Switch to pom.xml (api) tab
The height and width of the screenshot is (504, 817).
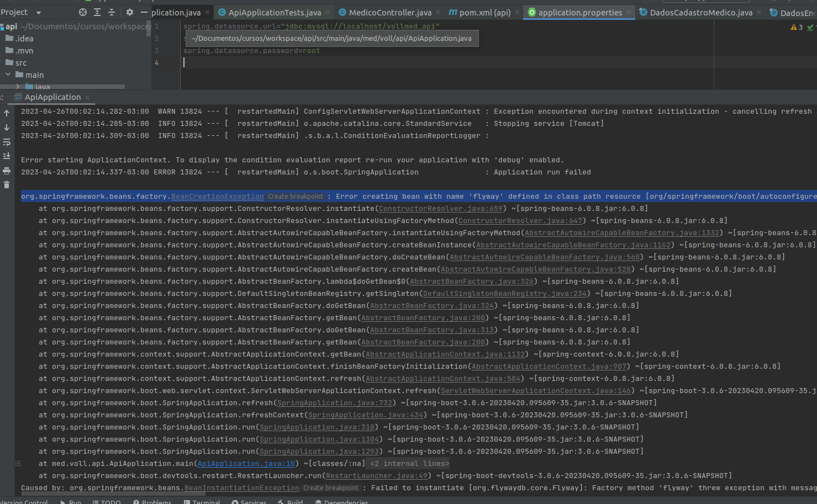tap(479, 12)
